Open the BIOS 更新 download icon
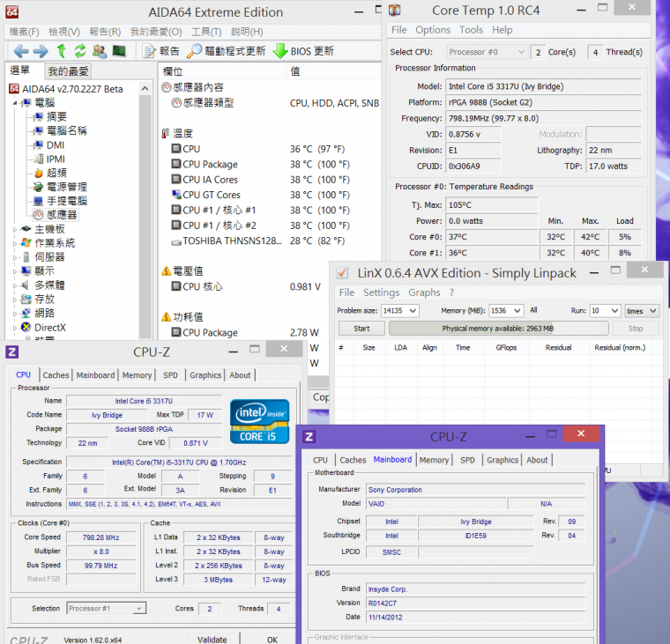670x644 pixels. click(x=280, y=51)
